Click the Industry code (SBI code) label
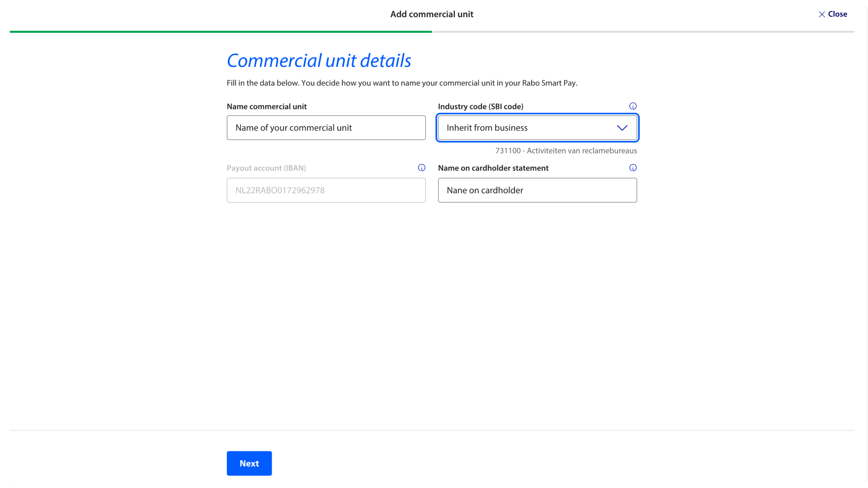868x488 pixels. click(480, 107)
